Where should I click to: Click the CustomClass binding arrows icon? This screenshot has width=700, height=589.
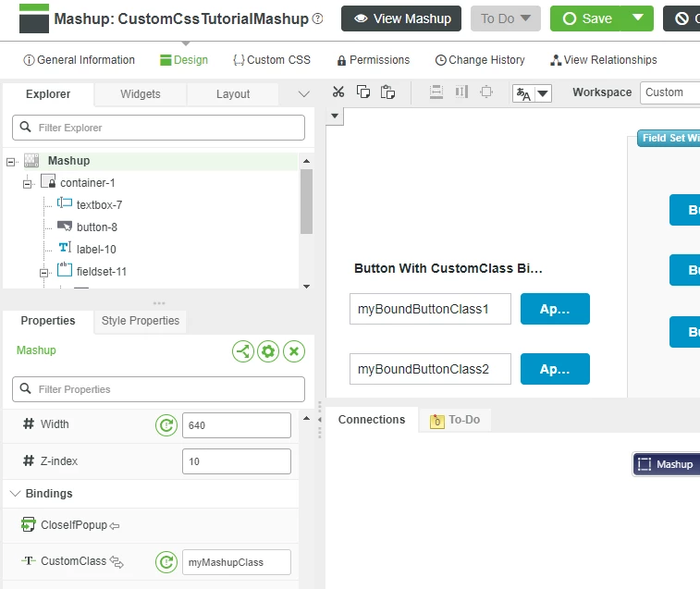(x=117, y=562)
